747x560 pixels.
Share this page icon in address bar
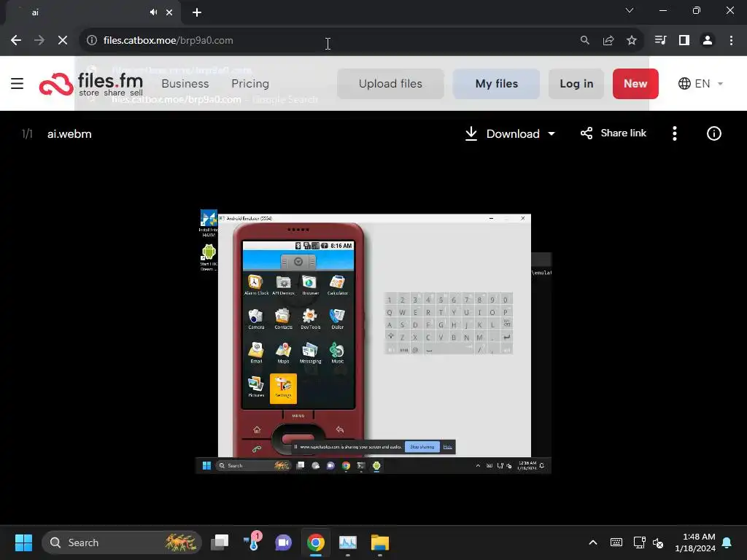tap(608, 41)
